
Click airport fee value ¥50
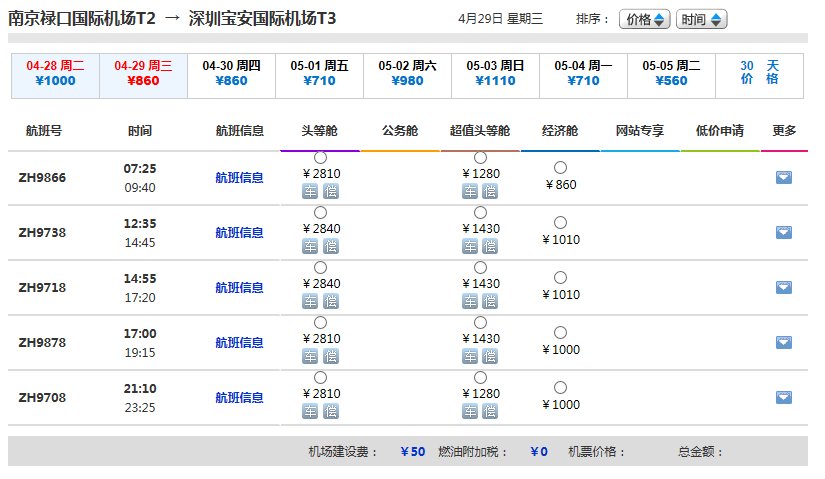tap(412, 452)
